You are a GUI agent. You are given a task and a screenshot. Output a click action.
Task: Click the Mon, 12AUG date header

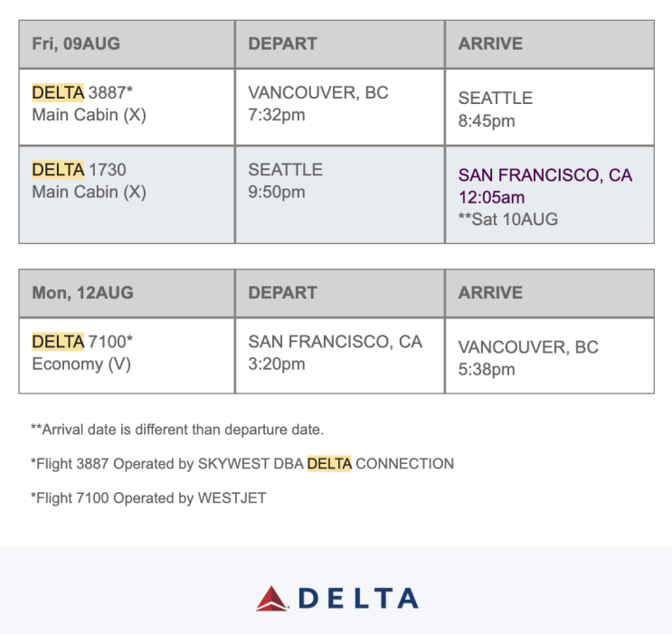pyautogui.click(x=82, y=292)
